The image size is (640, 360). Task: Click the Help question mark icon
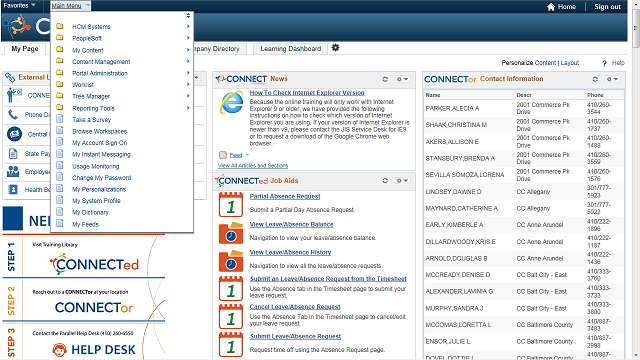point(604,63)
